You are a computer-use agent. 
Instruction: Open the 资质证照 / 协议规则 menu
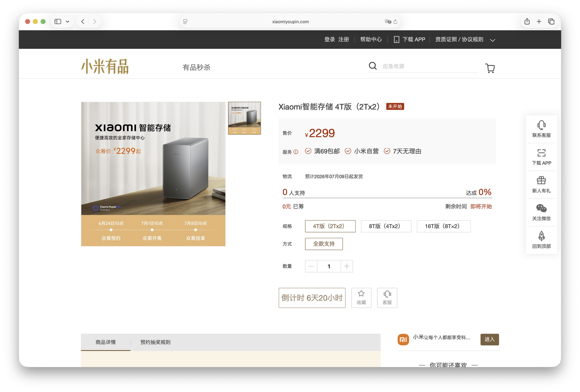coord(459,39)
